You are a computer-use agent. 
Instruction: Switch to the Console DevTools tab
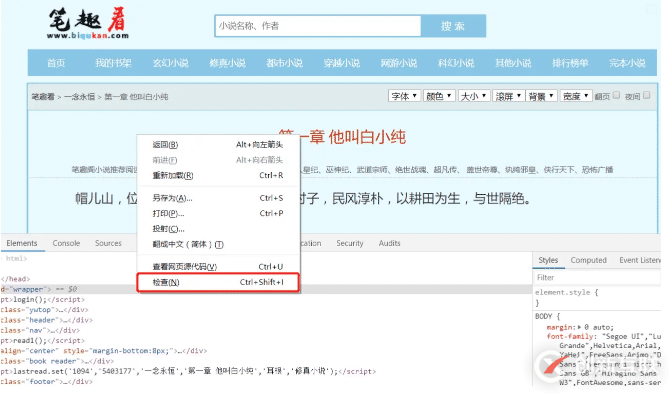66,243
